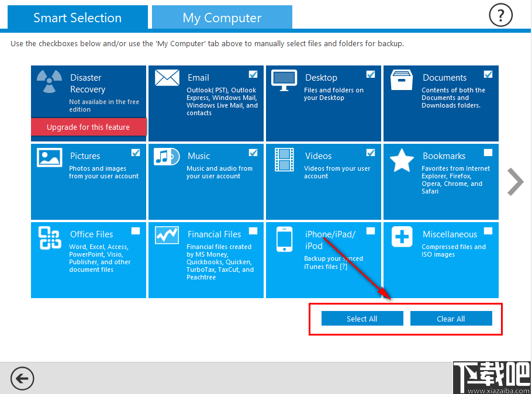This screenshot has width=532, height=394.
Task: Click the Office Files description text
Action: point(100,258)
